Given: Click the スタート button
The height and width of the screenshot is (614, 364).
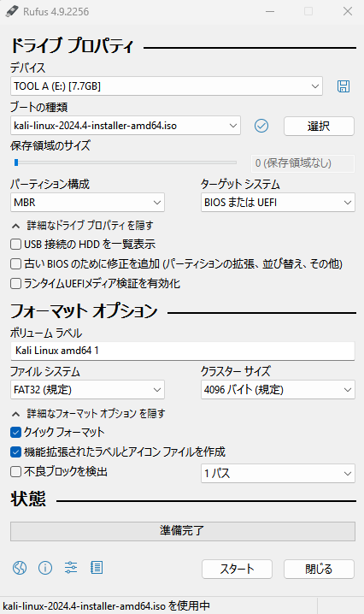Looking at the screenshot, I should point(238,569).
